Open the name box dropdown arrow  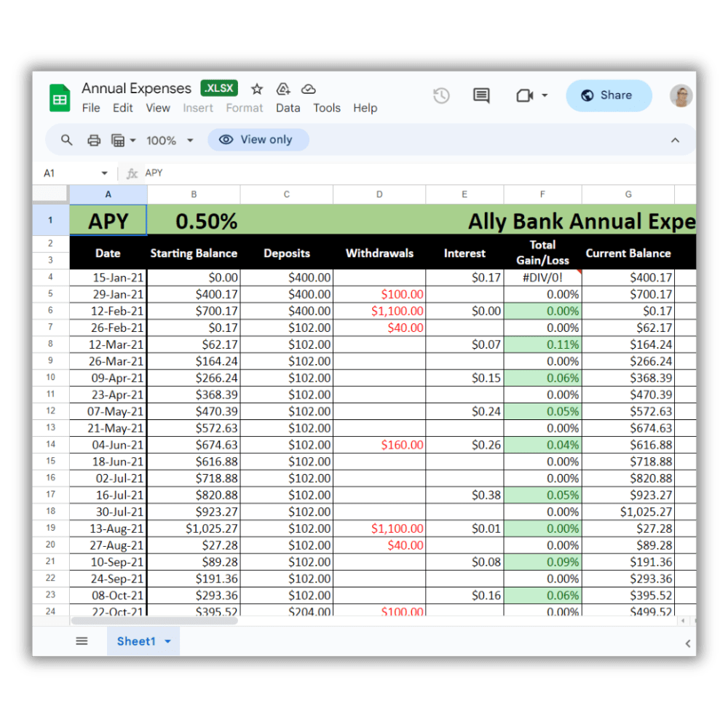point(104,173)
